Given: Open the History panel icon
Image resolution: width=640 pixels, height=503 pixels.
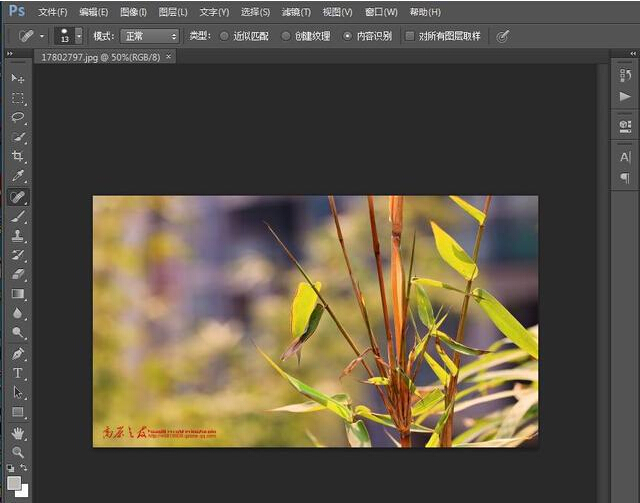Looking at the screenshot, I should pyautogui.click(x=625, y=75).
